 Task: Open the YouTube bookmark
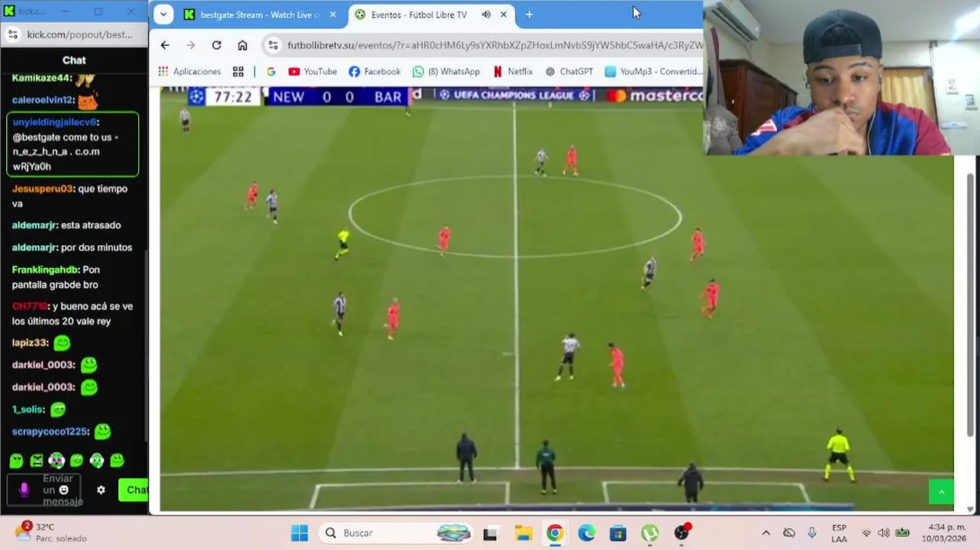(x=312, y=71)
